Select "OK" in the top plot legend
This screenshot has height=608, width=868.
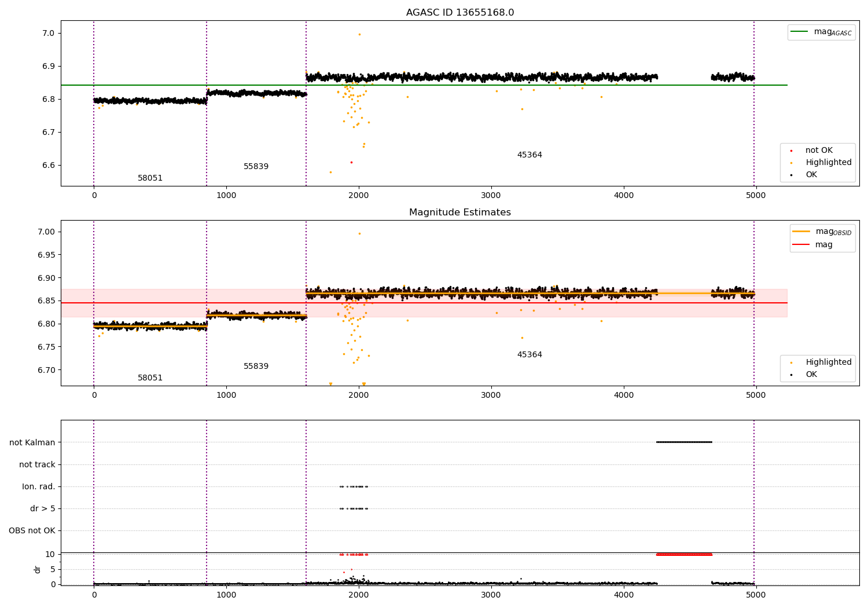pos(811,175)
